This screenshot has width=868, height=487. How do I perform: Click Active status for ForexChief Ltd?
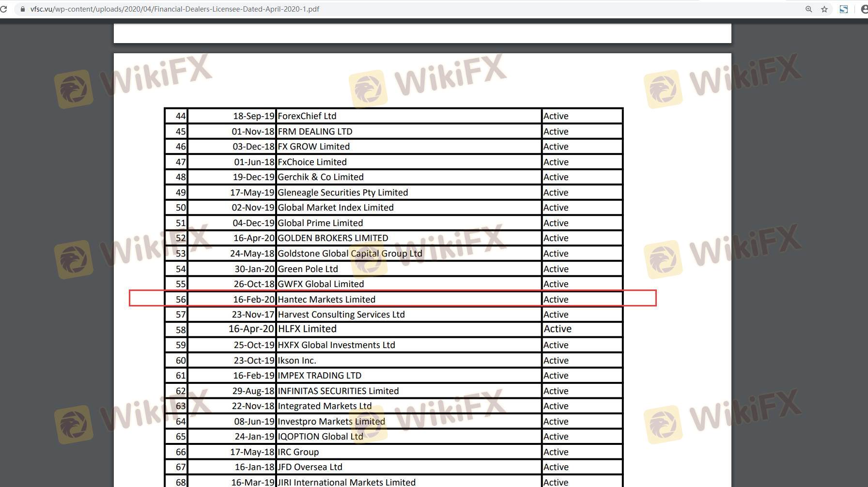click(556, 116)
